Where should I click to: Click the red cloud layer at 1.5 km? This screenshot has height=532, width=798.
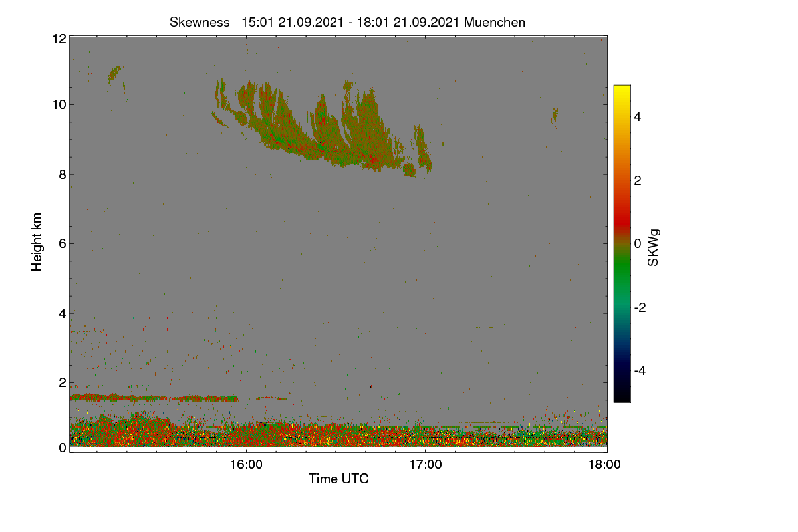154,398
